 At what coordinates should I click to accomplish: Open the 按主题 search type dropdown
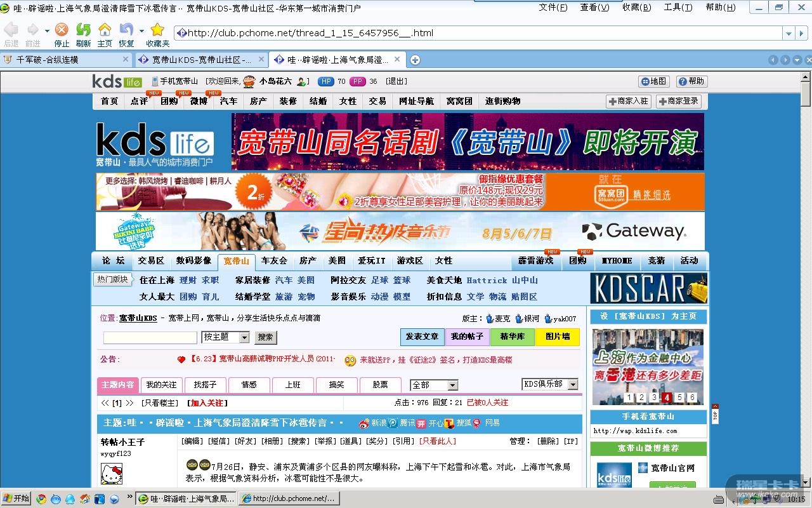click(x=244, y=337)
